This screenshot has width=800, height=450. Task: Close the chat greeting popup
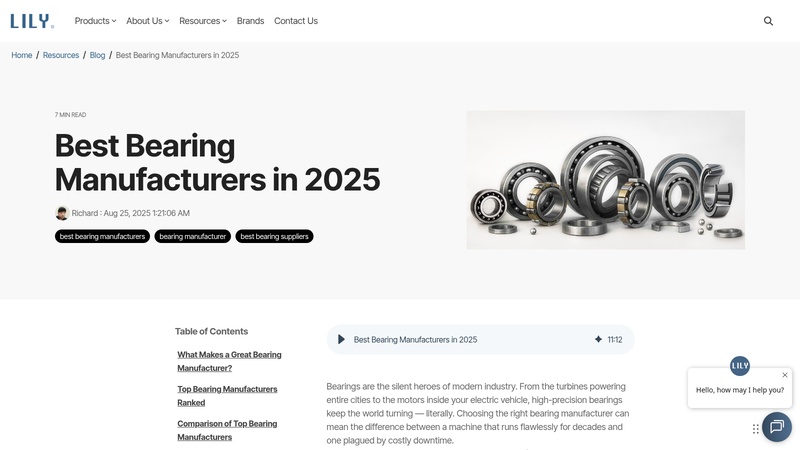[785, 375]
